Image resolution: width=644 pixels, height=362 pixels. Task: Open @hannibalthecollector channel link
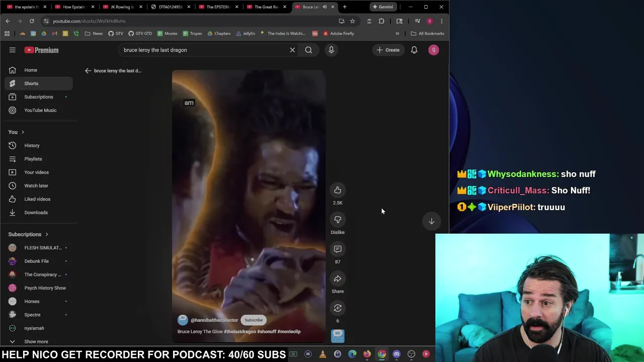point(214,320)
